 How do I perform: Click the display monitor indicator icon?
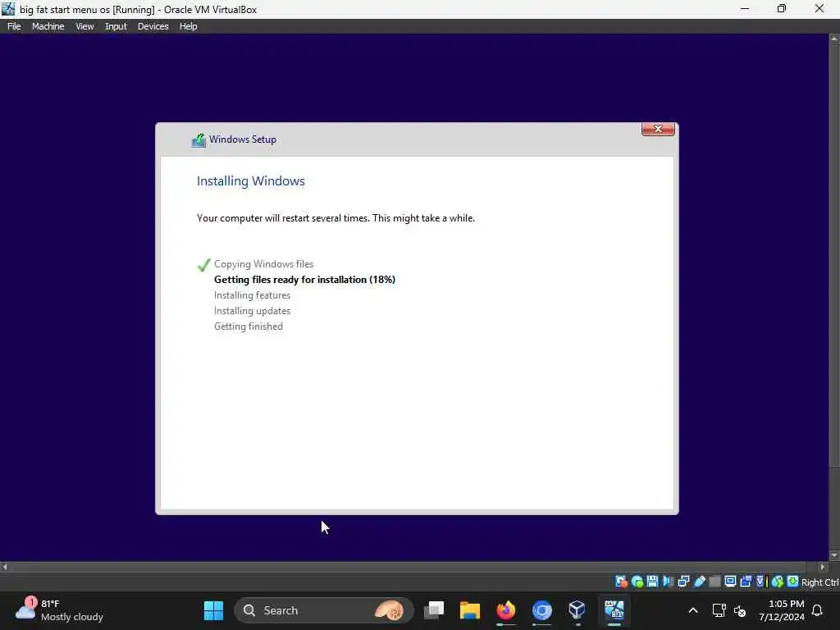coord(730,582)
